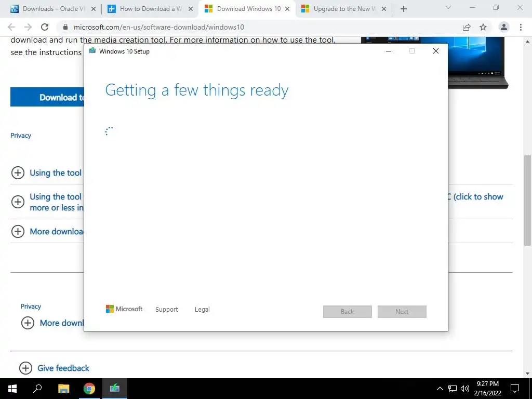Click the scrollbar up arrow
Screen dimensions: 532x399
[527, 42]
